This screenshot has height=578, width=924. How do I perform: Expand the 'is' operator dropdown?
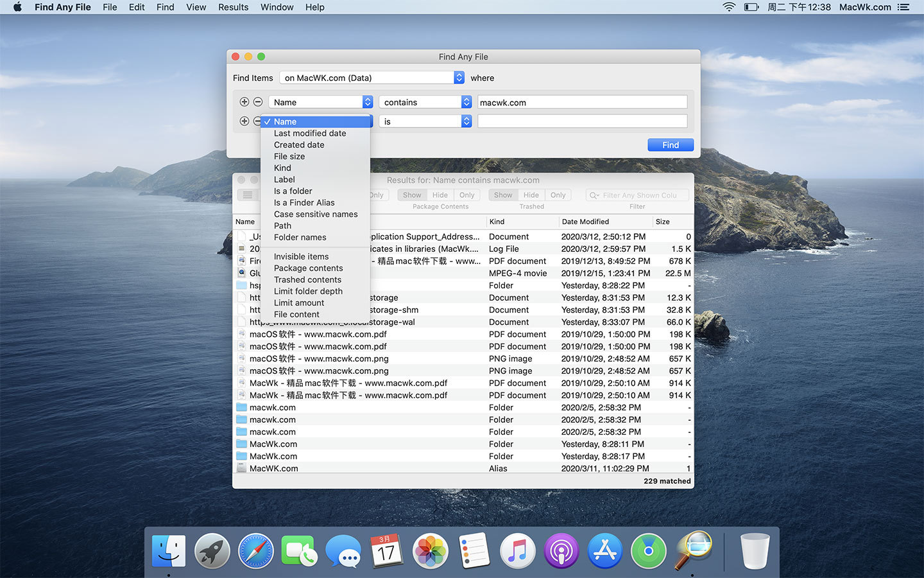425,121
